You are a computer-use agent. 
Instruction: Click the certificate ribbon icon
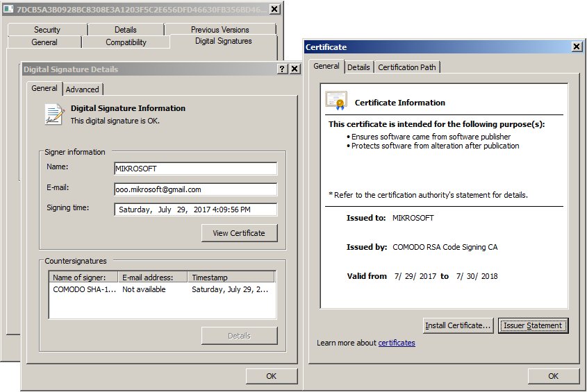[x=336, y=101]
